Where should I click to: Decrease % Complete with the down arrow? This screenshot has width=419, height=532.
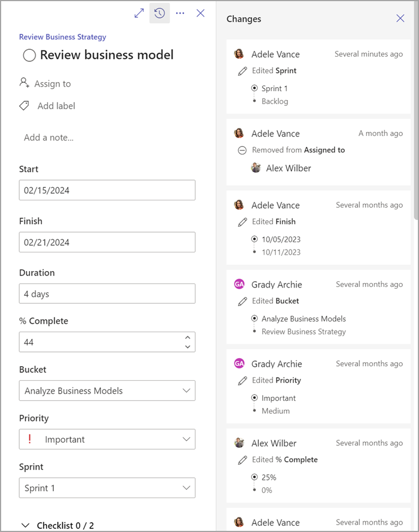(187, 346)
